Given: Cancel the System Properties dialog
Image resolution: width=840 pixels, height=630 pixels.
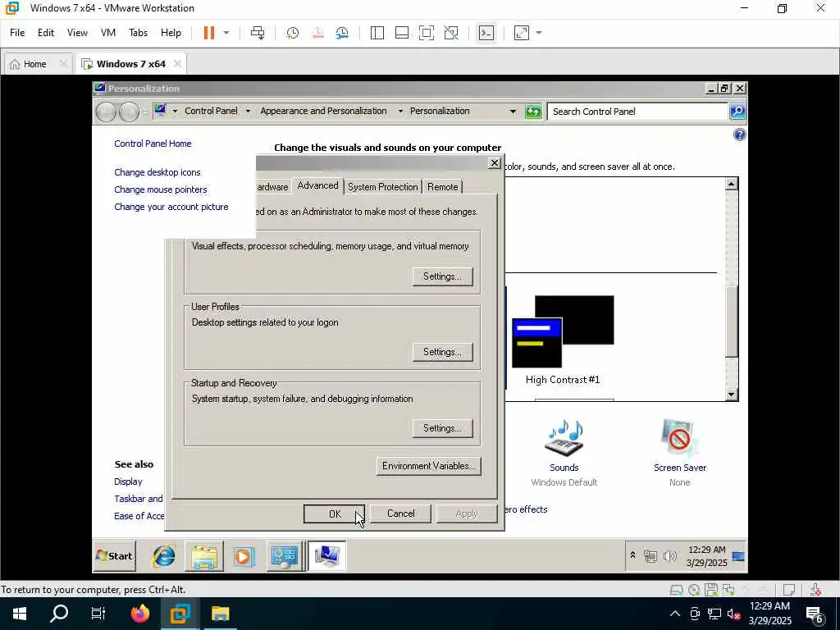Looking at the screenshot, I should pos(400,514).
